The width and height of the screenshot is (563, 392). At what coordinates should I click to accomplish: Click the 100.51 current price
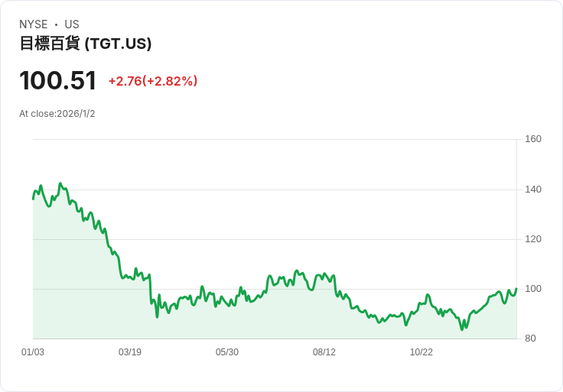58,80
